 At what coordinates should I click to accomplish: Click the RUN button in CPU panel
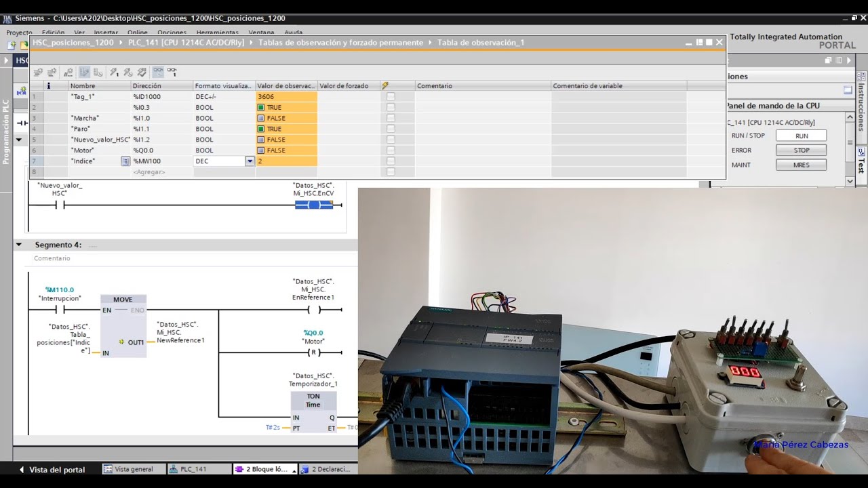tap(802, 136)
